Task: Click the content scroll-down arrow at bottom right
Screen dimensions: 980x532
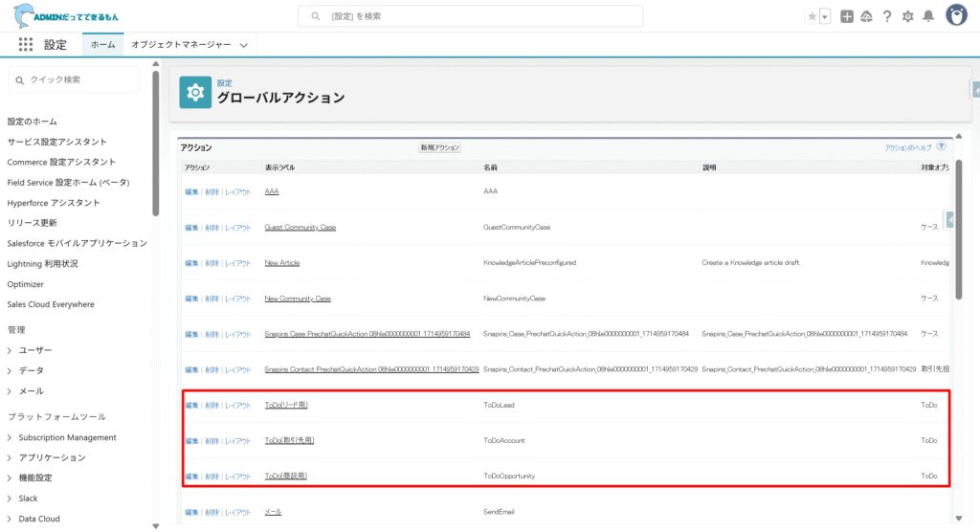Action: (959, 519)
